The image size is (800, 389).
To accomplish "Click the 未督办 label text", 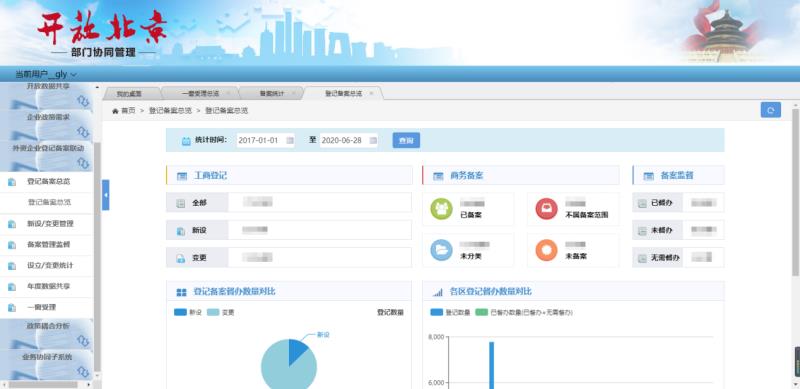I will [662, 231].
